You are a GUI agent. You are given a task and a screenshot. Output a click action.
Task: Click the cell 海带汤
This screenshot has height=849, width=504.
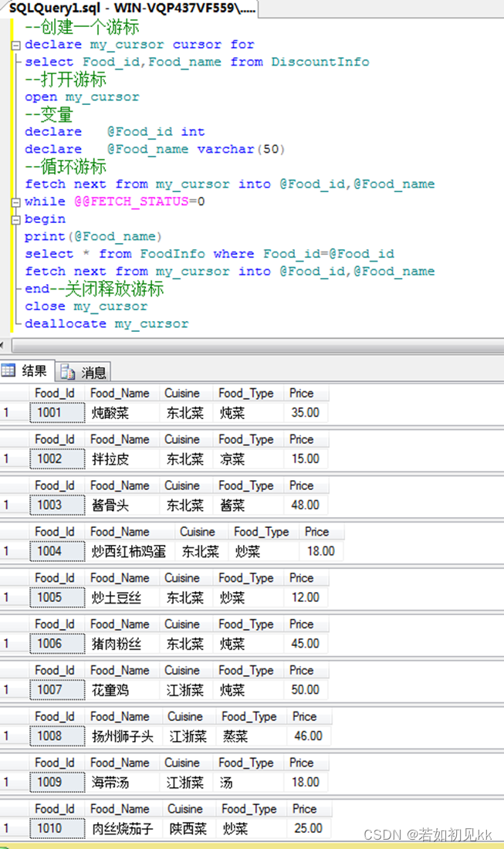(x=123, y=782)
